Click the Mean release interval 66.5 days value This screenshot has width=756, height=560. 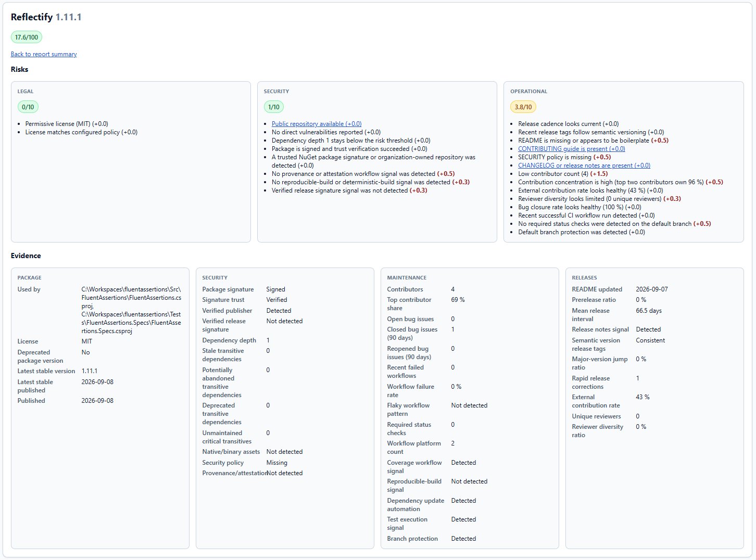[649, 311]
